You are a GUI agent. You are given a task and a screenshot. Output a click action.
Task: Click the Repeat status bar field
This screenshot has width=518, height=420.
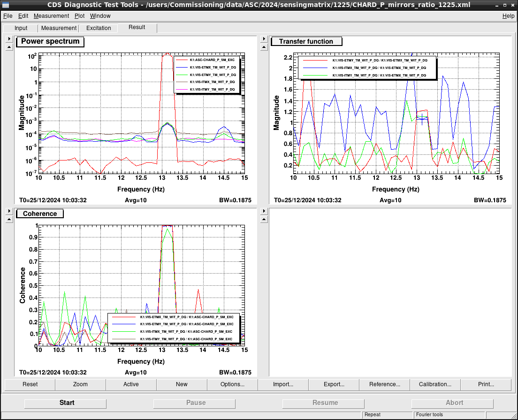tap(388, 415)
